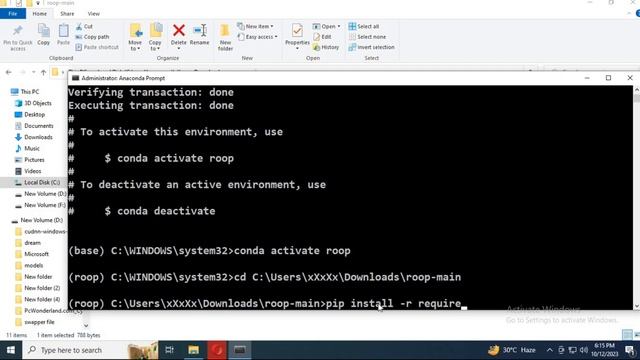This screenshot has width=640, height=360.
Task: Click Anaconda Prompt vertical scrollbar
Action: (x=636, y=198)
